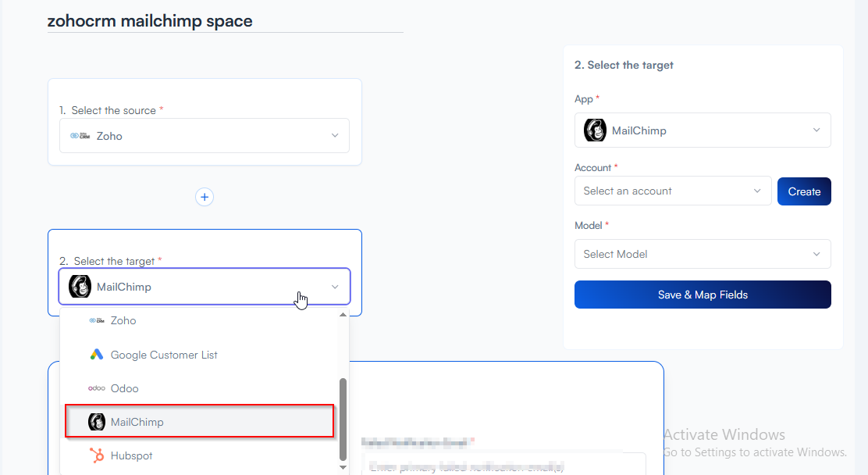Click the scrollbar down arrow in dropdown list
Screen dimensions: 868x475
pos(343,467)
